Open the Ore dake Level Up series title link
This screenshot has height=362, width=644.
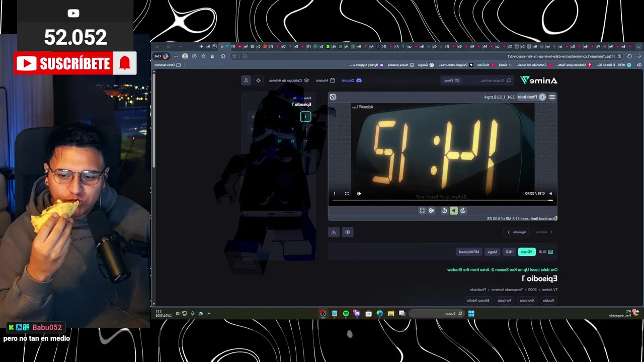502,270
